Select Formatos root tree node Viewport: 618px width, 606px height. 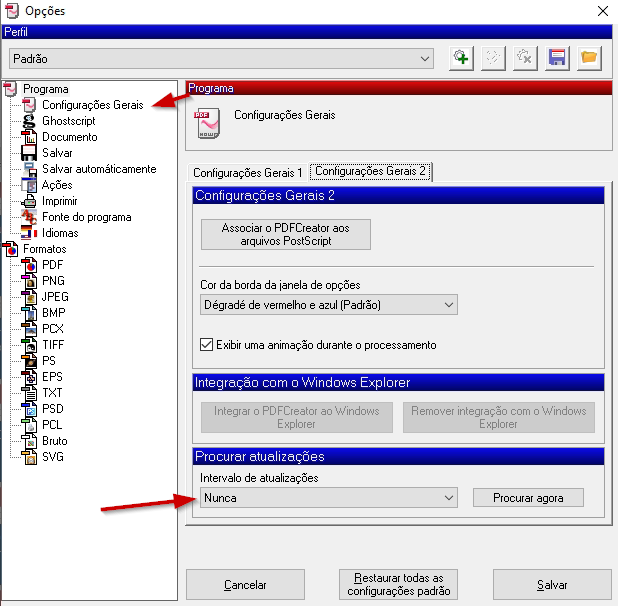pyautogui.click(x=45, y=249)
